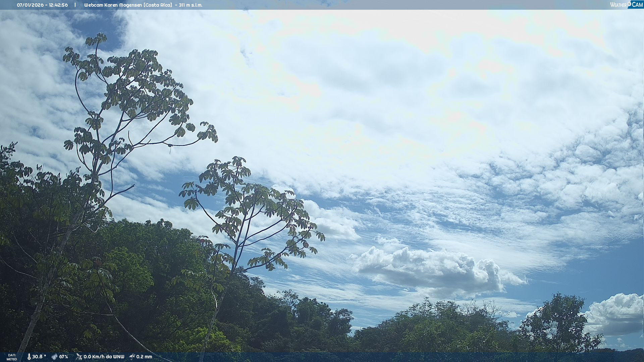Click the Webcam Karen Mogensen title

[113, 5]
